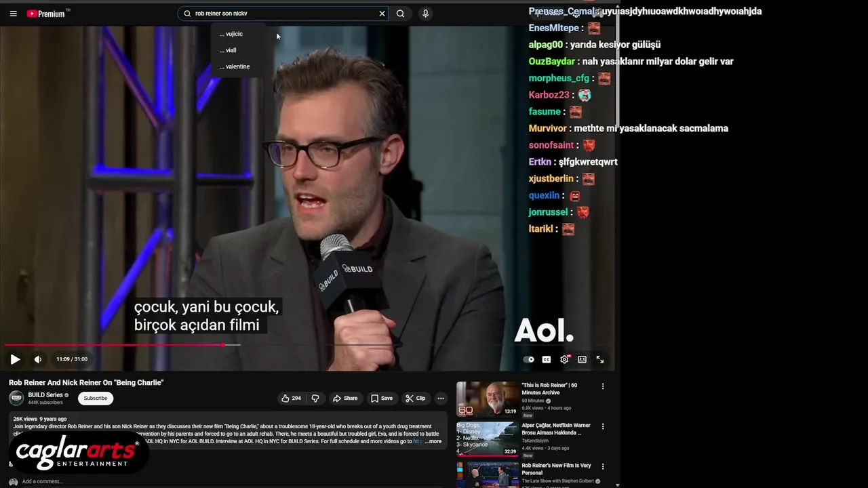Save the video to a playlist
868x488 pixels.
click(381, 399)
